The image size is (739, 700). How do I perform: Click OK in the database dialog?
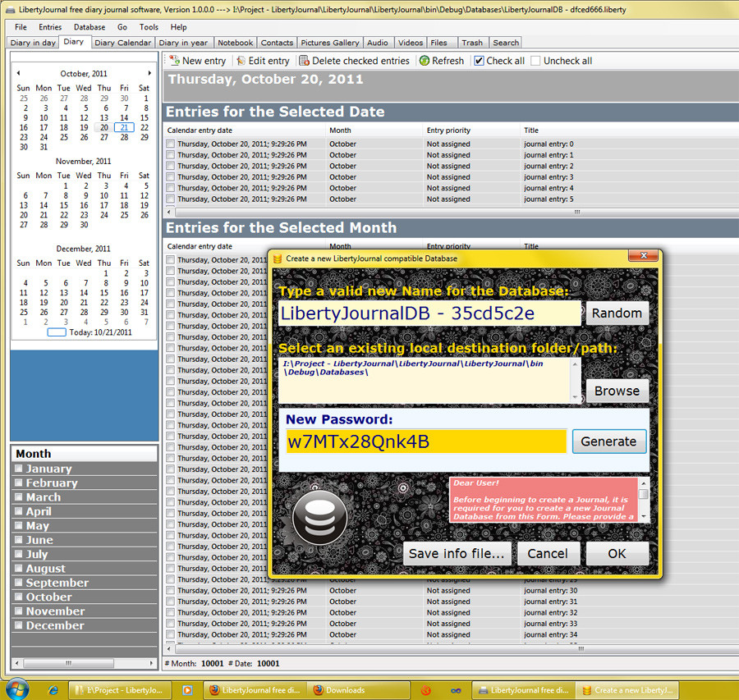(x=617, y=553)
